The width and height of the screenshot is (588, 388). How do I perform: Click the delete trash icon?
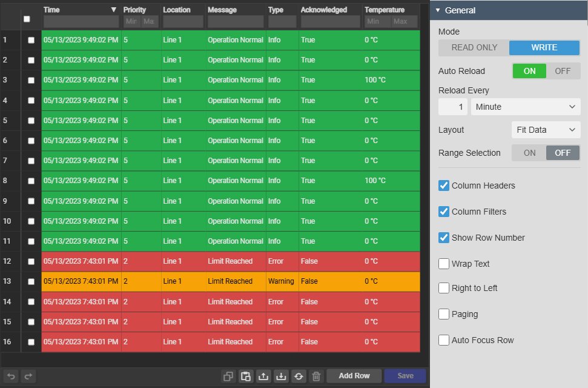[x=316, y=376]
